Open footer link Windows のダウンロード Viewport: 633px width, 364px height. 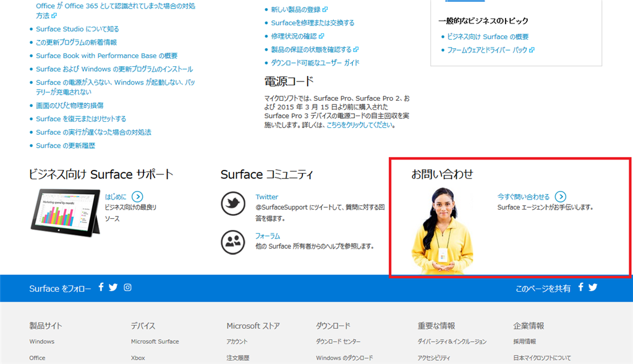[344, 358]
